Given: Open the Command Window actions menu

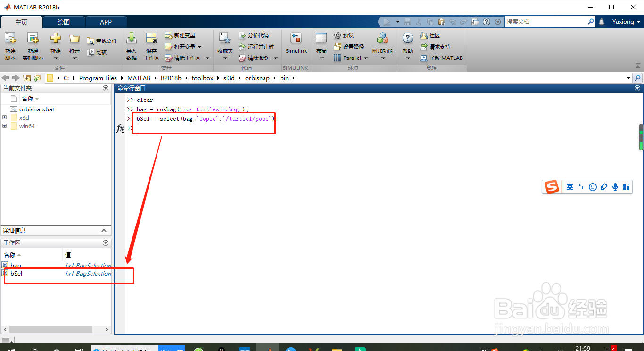Looking at the screenshot, I should point(637,88).
